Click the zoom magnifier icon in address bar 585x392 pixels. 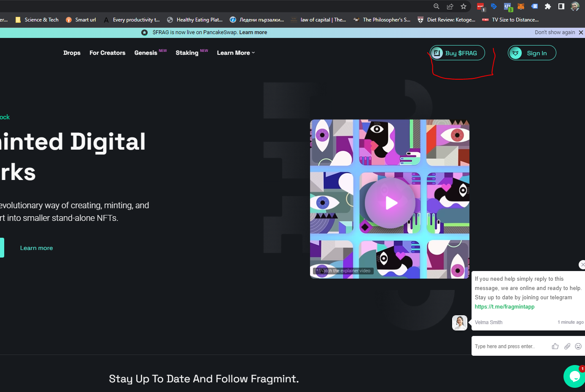click(x=437, y=6)
